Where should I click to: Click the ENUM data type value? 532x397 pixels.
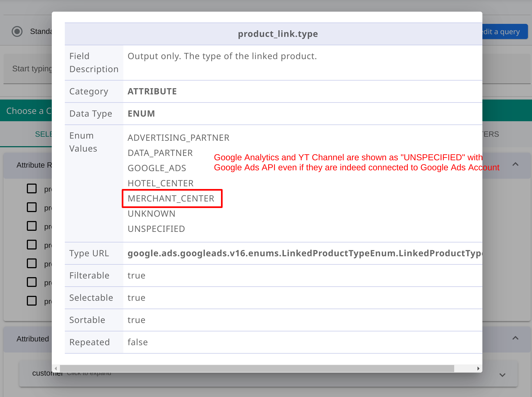[x=141, y=114]
